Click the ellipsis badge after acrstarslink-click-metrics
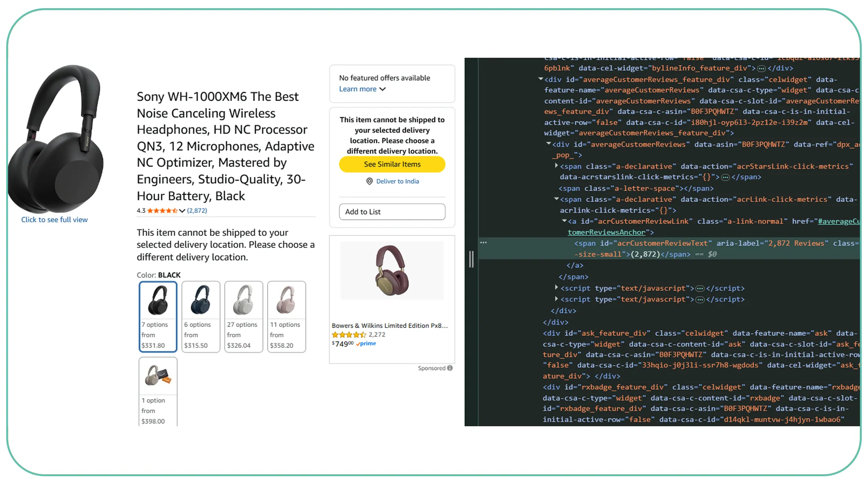 (725, 177)
